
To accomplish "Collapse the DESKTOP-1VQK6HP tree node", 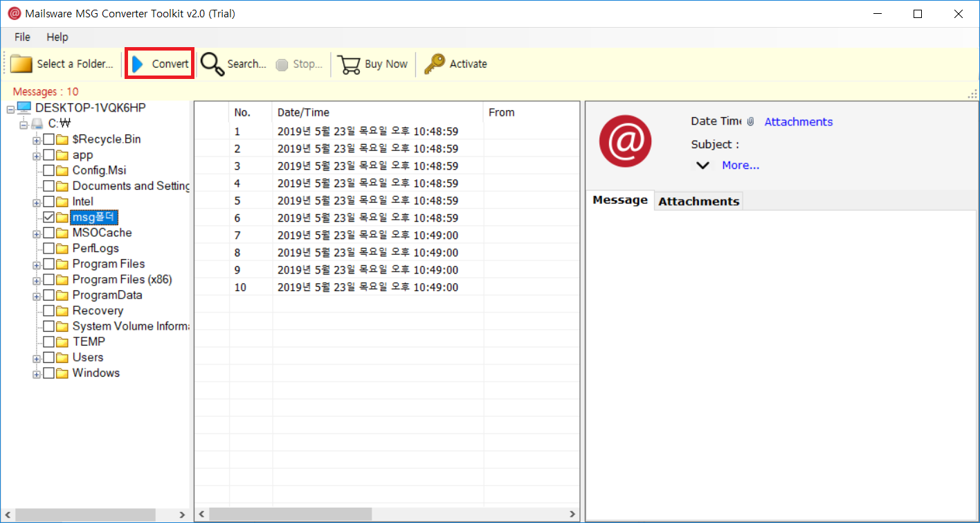I will pyautogui.click(x=10, y=108).
